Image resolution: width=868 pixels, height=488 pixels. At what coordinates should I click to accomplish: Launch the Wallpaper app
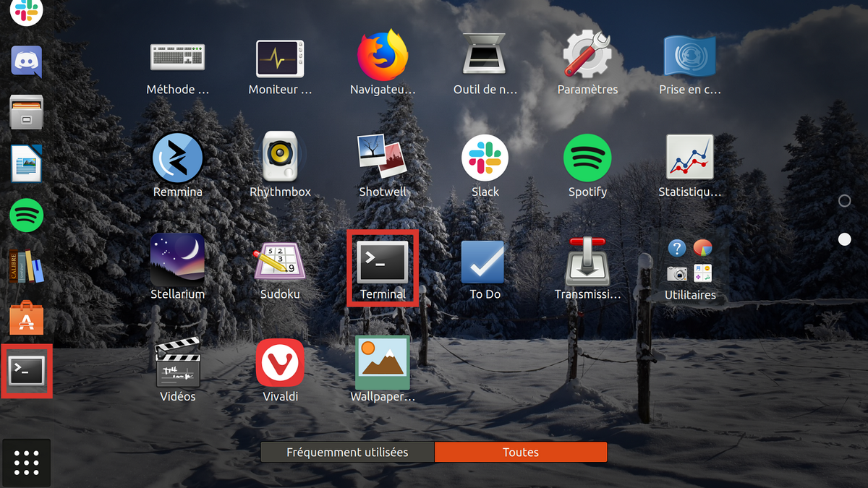(383, 362)
